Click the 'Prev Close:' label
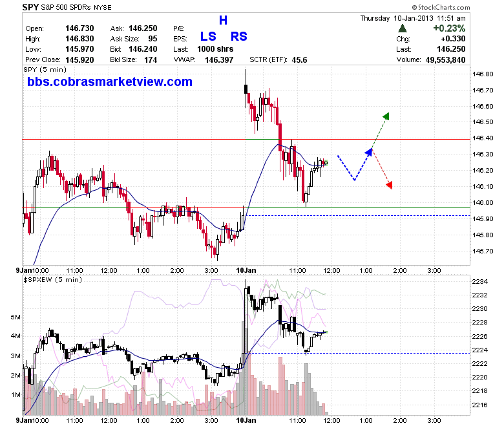This screenshot has width=504, height=426. [43, 60]
